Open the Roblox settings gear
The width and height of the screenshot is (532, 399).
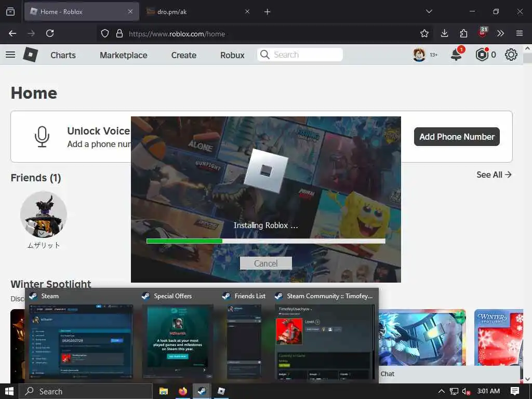(x=511, y=55)
